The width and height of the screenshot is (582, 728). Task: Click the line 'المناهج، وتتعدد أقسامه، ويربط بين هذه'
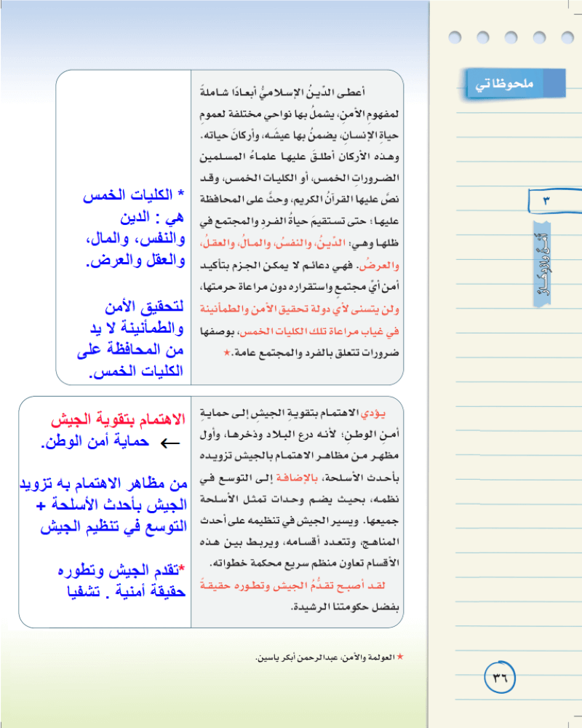pyautogui.click(x=299, y=542)
